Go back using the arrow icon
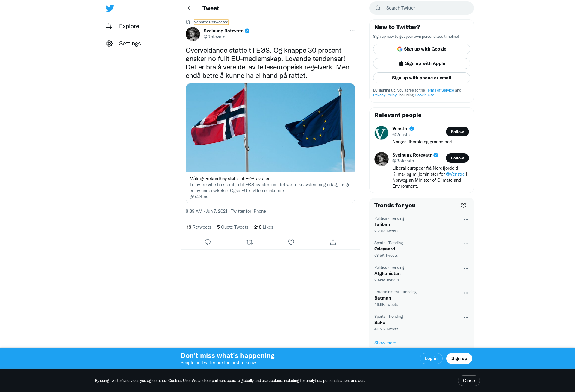 190,8
